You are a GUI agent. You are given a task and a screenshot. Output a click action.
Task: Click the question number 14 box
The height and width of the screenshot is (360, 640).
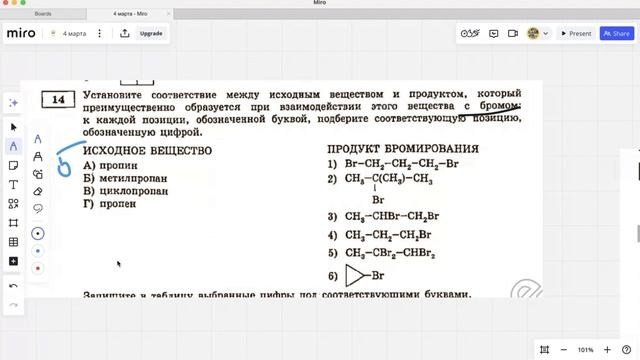coord(58,99)
